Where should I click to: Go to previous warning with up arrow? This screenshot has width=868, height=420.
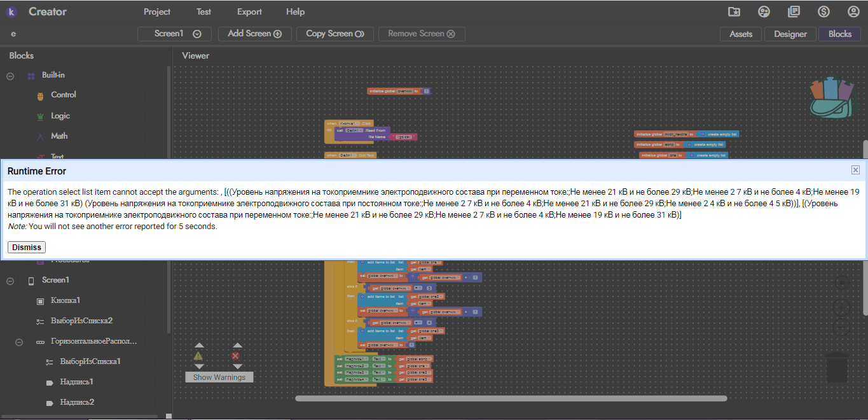tap(198, 346)
